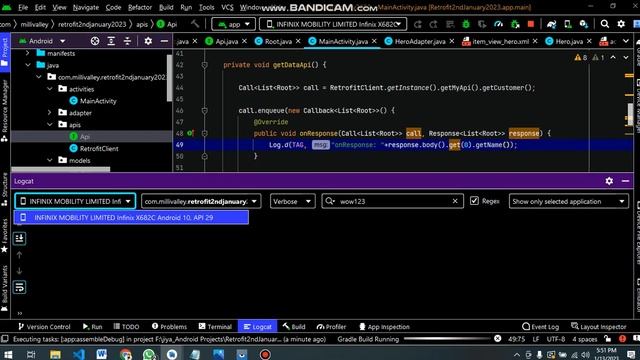
Task: Open the Word taskbar icon
Action: [x=102, y=354]
